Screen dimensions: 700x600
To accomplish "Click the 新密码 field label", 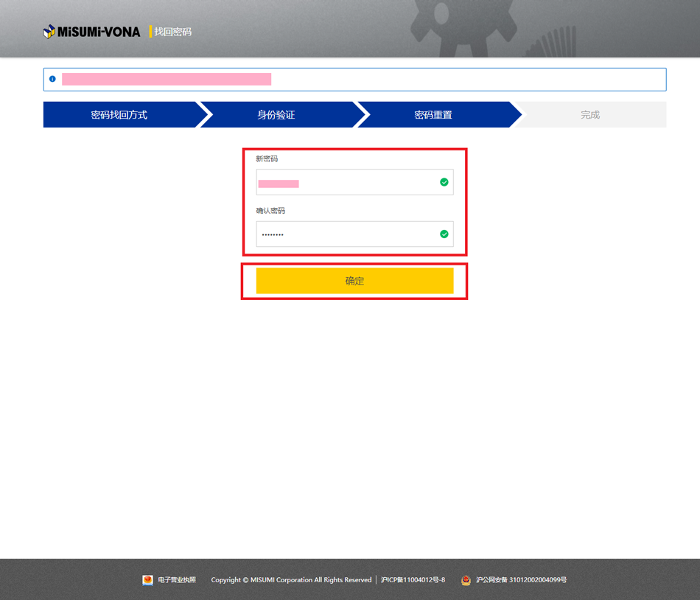I will [267, 158].
